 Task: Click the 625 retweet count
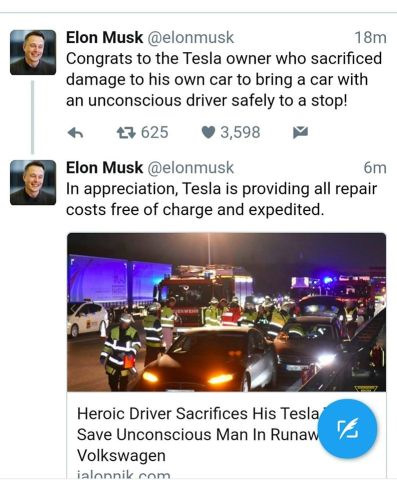(155, 132)
